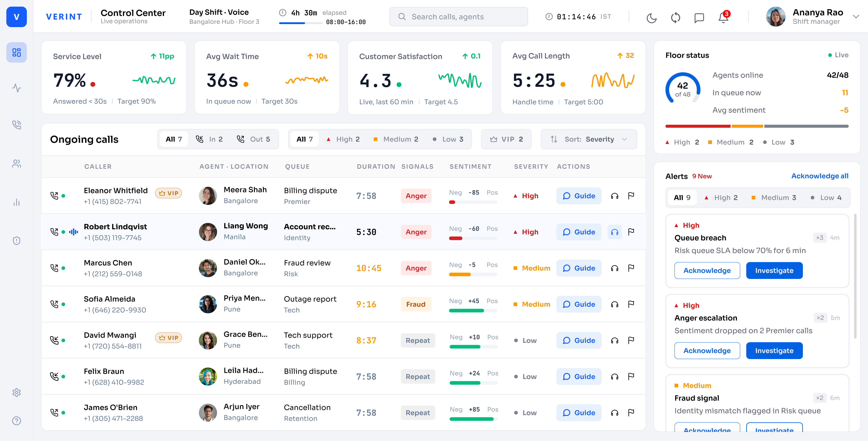The width and height of the screenshot is (868, 441).
Task: Focus the Search calls, agents field
Action: click(x=458, y=16)
